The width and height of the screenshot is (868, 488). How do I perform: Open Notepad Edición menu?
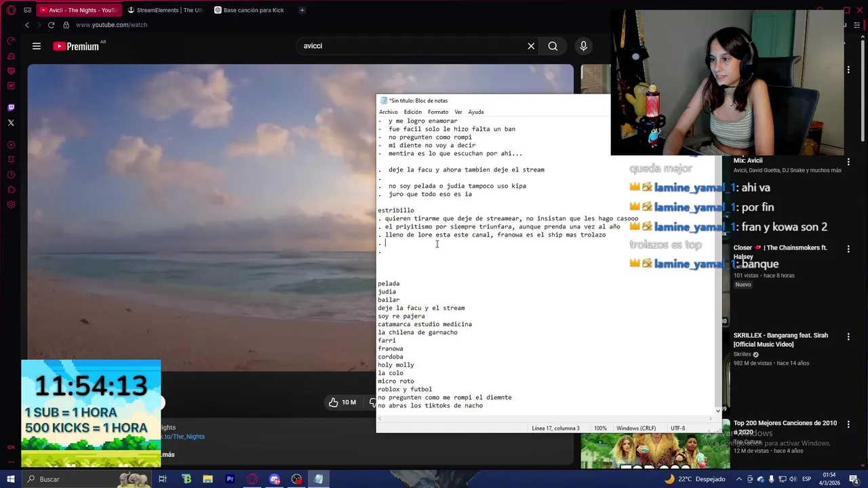(413, 112)
